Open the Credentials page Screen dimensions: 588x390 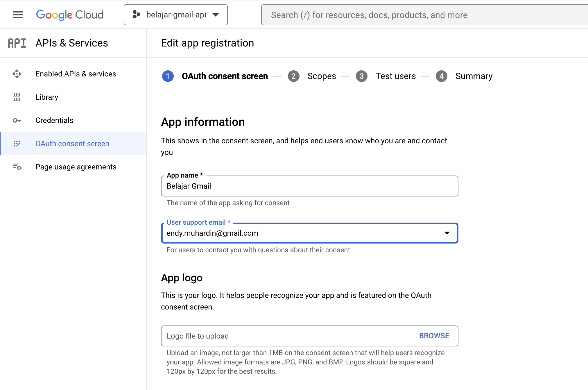[x=54, y=120]
